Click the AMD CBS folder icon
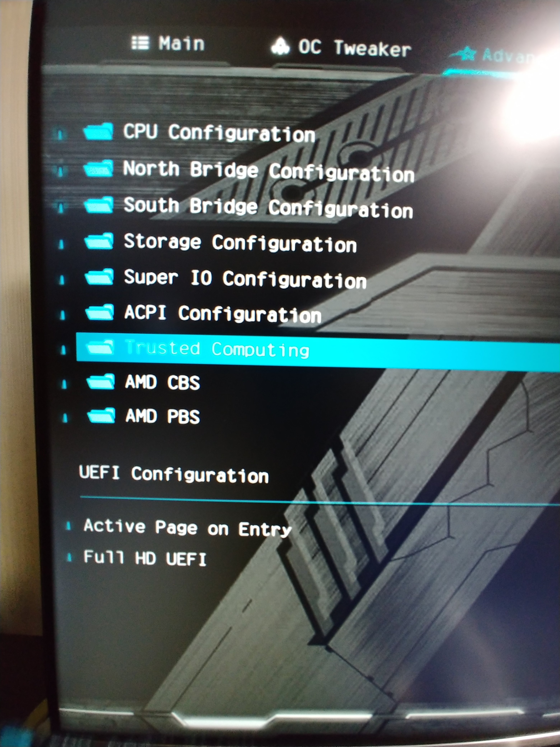This screenshot has width=560, height=747. coord(101,382)
